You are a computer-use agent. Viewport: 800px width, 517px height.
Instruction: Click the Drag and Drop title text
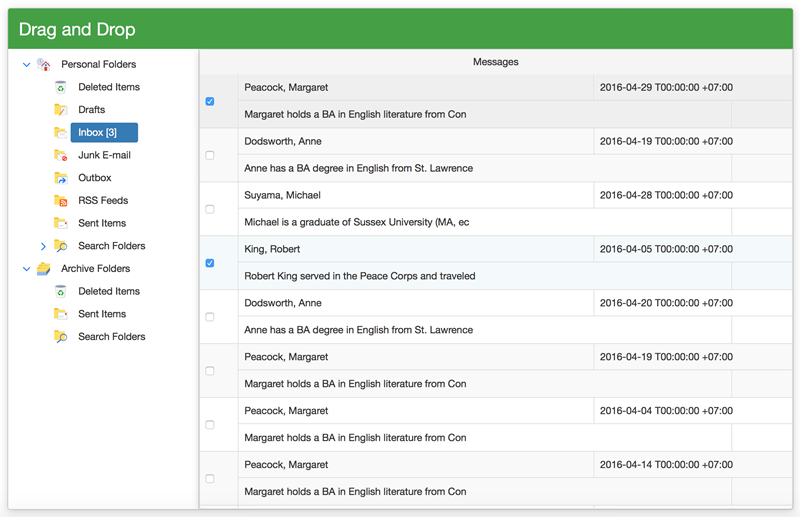pos(76,30)
